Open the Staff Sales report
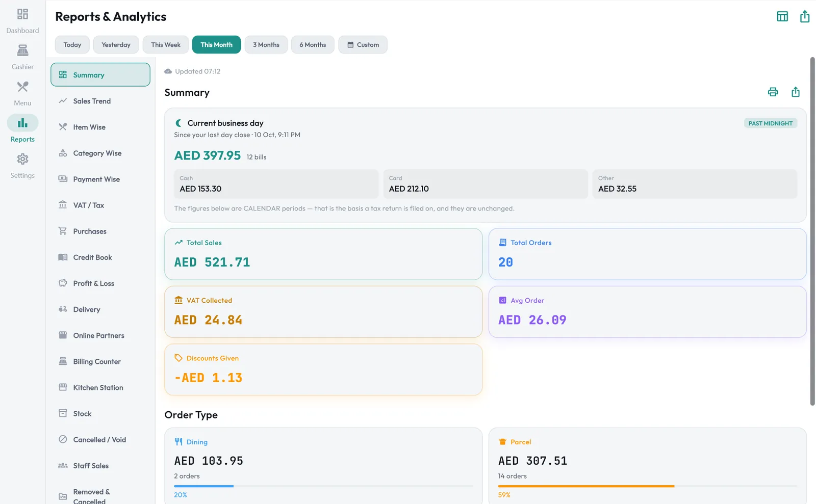The image size is (816, 504). [x=100, y=466]
